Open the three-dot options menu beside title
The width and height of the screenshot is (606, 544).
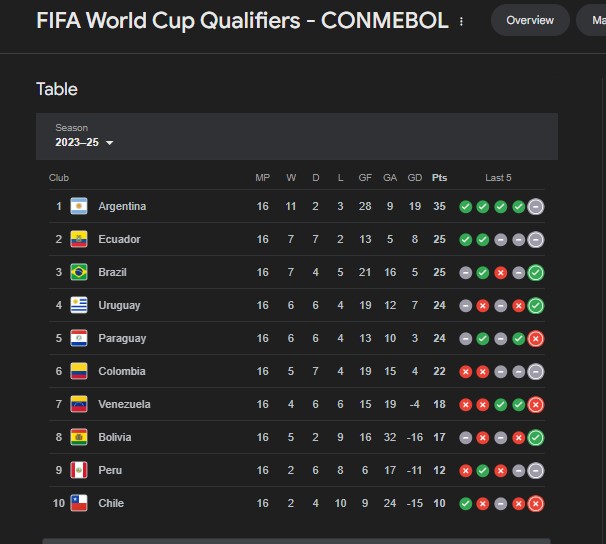click(461, 21)
